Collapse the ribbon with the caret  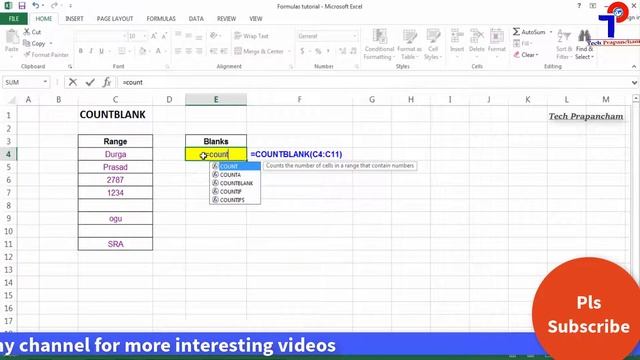click(634, 67)
